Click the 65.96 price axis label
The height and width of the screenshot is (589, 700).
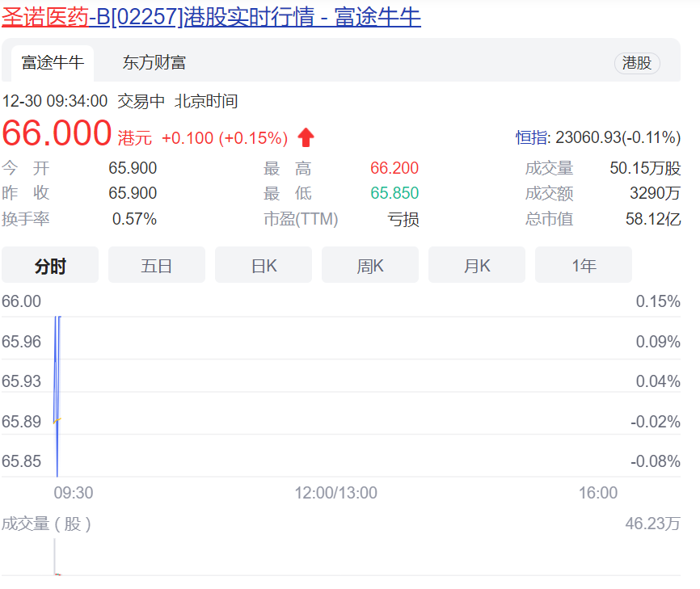[x=22, y=342]
